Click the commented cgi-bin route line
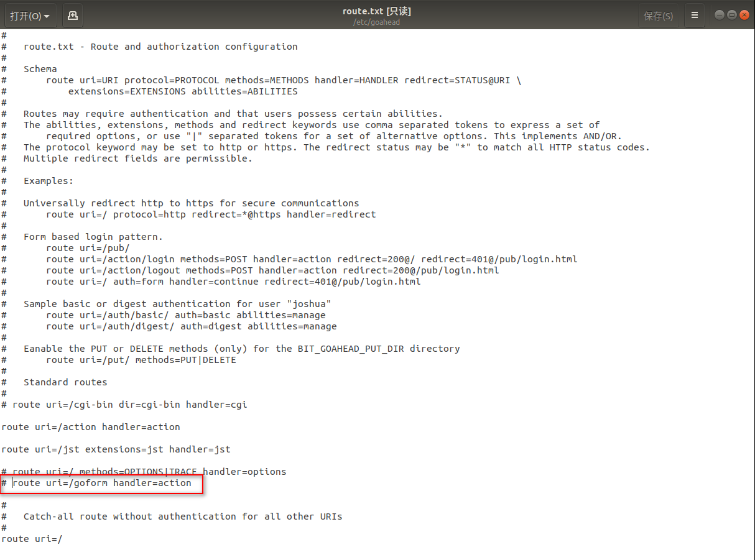Viewport: 755px width, 560px height. tap(123, 404)
